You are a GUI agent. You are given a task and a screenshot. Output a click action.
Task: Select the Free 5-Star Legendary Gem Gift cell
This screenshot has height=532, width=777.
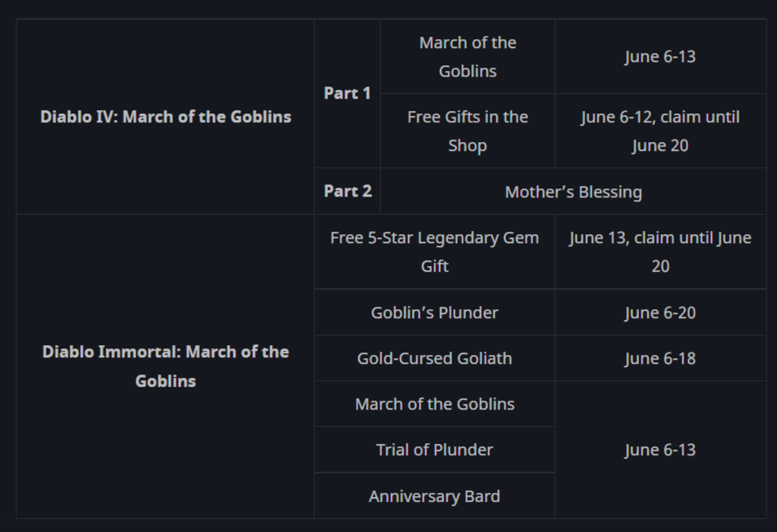point(434,251)
